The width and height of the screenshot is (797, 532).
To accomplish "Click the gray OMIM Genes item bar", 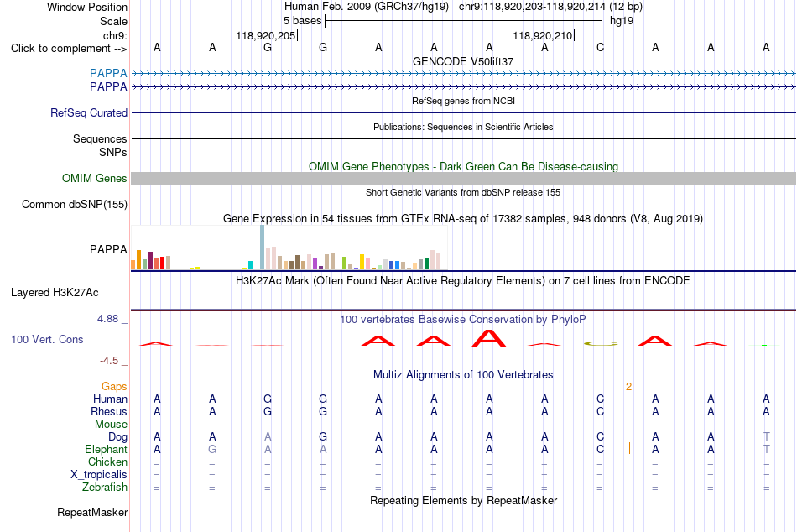I will 463,178.
